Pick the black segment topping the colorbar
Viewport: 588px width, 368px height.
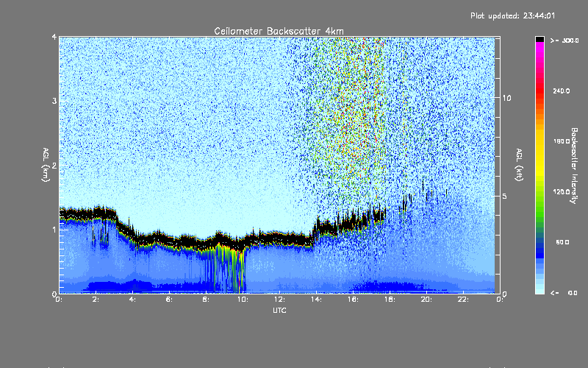coord(539,39)
